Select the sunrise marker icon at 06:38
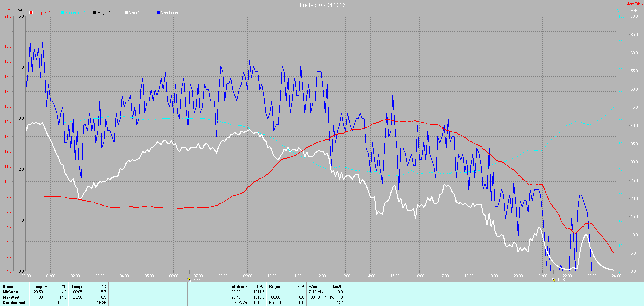644x306 pixels. pos(189,279)
